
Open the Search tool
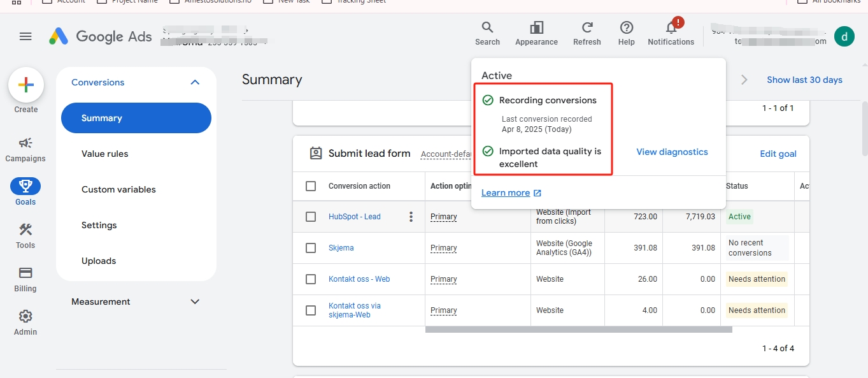tap(487, 33)
